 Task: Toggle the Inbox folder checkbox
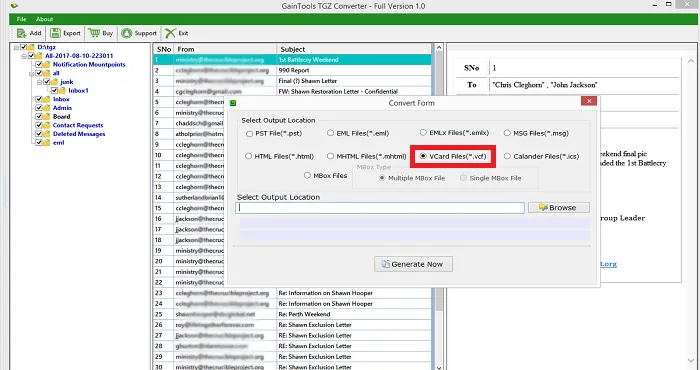[39, 99]
